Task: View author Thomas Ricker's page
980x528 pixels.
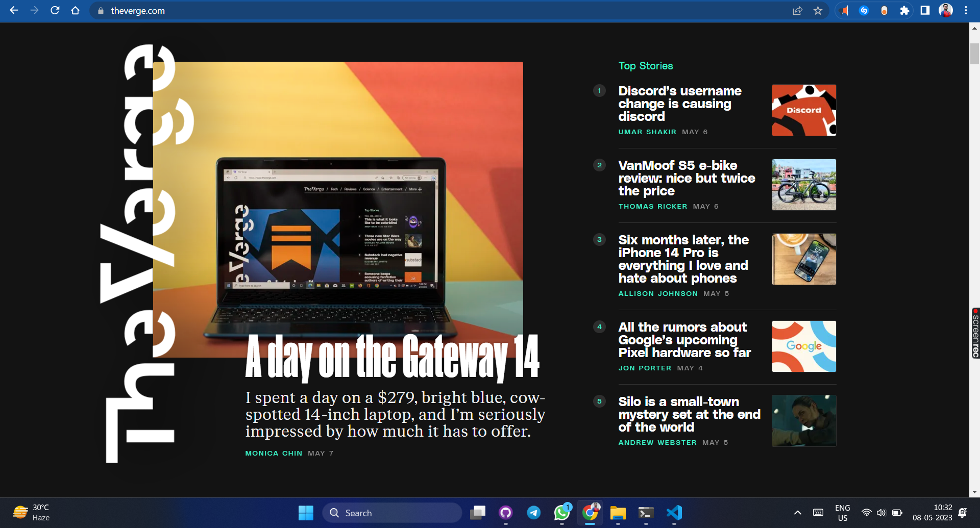Action: (x=653, y=206)
